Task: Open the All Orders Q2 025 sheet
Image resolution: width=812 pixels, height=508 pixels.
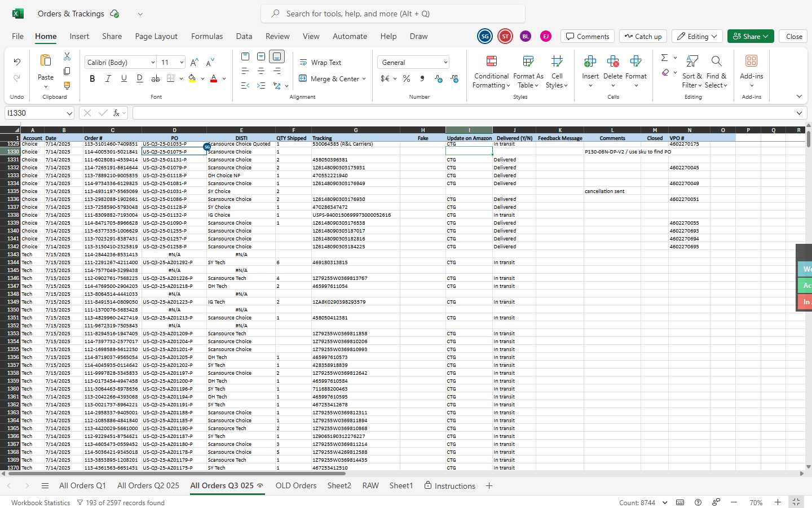Action: 148,485
